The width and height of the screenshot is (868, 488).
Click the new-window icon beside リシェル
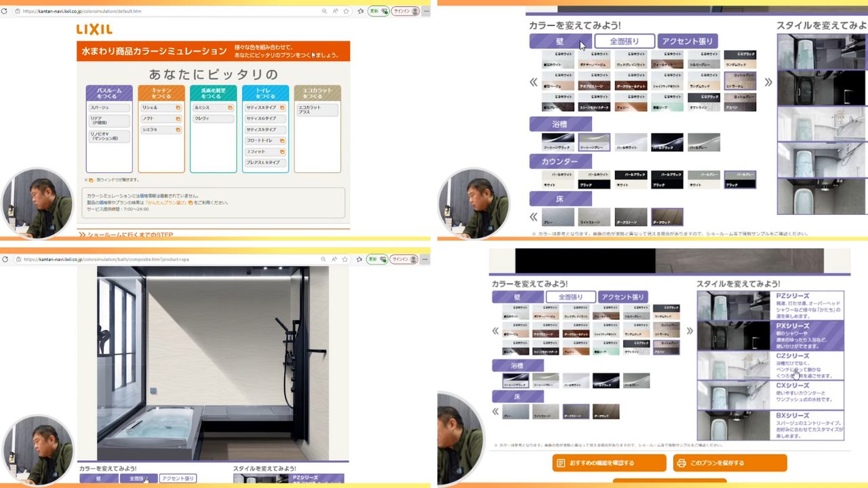click(178, 108)
